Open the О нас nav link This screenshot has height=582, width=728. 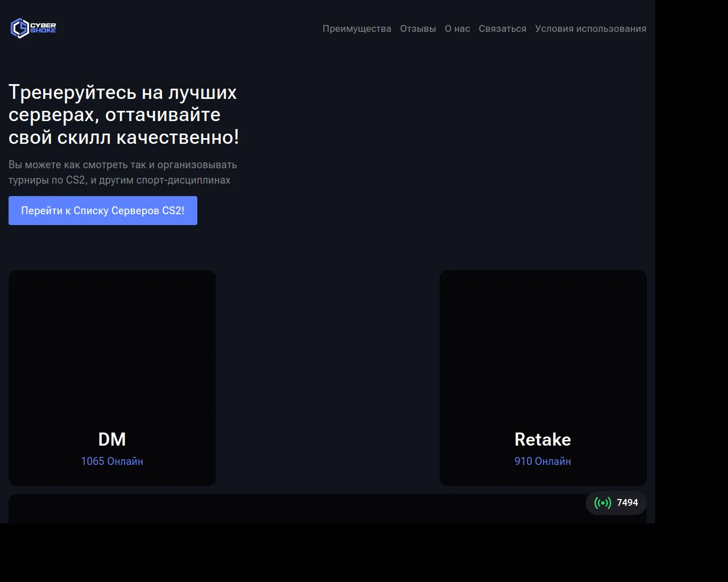[x=457, y=28]
